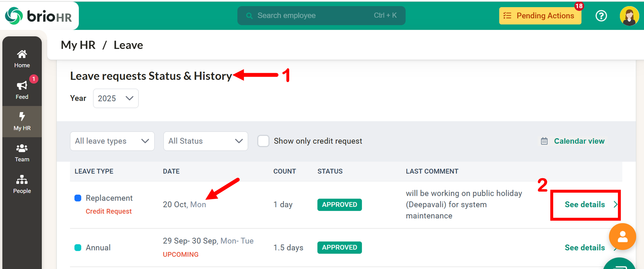Click the help question mark icon
Viewport: 644px width, 269px height.
pos(601,16)
